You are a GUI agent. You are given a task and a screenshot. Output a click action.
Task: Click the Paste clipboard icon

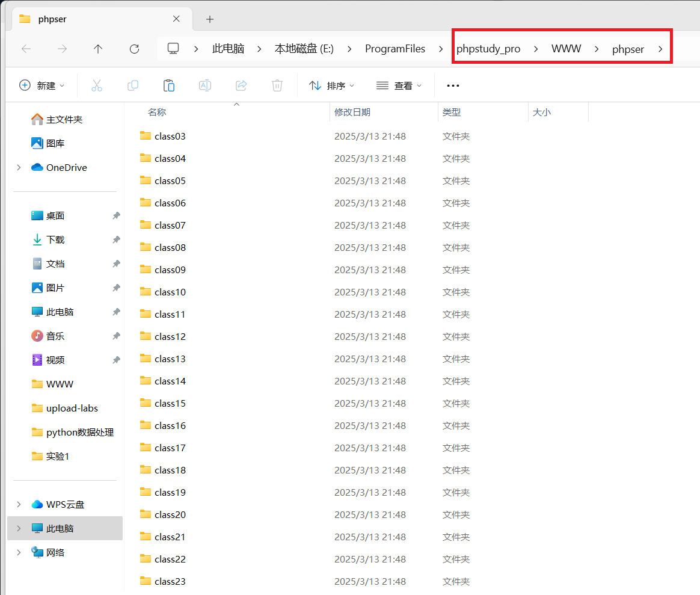point(169,85)
